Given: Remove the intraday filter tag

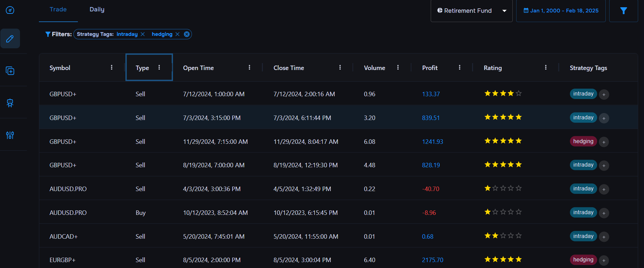Looking at the screenshot, I should tap(143, 34).
